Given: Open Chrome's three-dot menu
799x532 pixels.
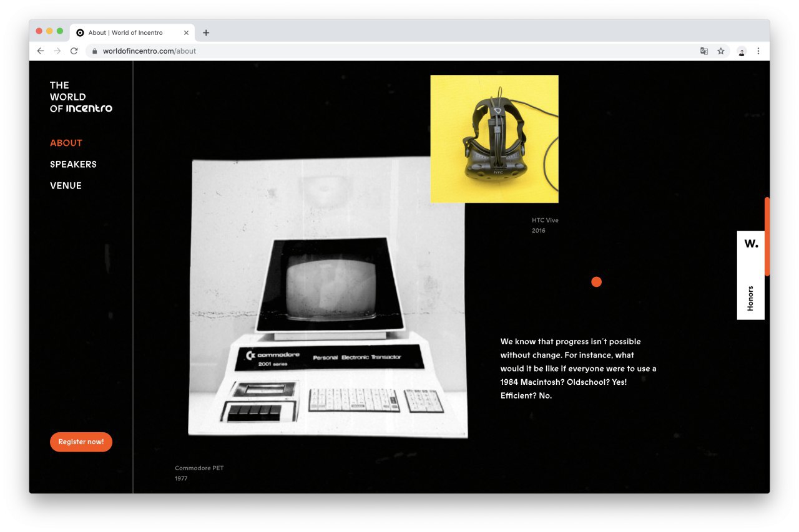Looking at the screenshot, I should click(x=758, y=51).
